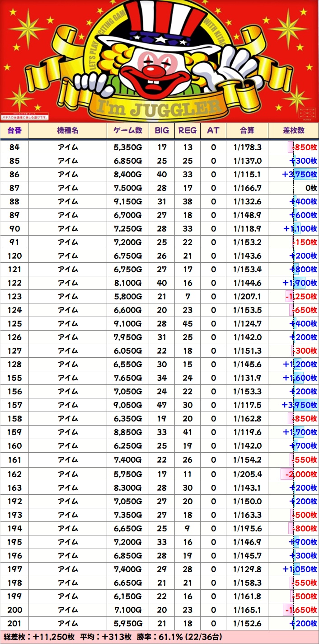Click the +900枚 difference value
The image size is (319, 644).
pos(304,542)
